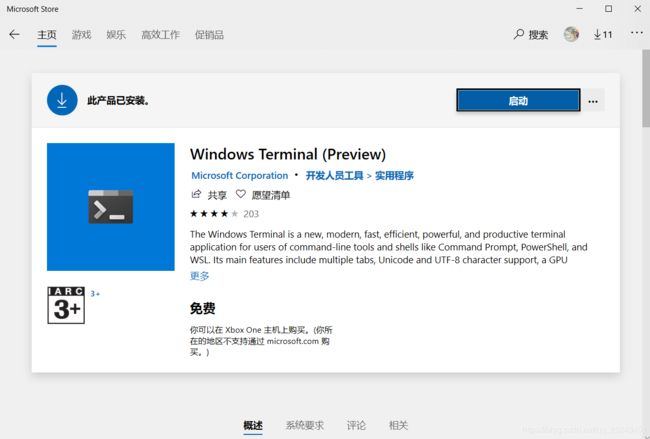Launch the app with 启动 button
The height and width of the screenshot is (439, 650).
tap(518, 100)
